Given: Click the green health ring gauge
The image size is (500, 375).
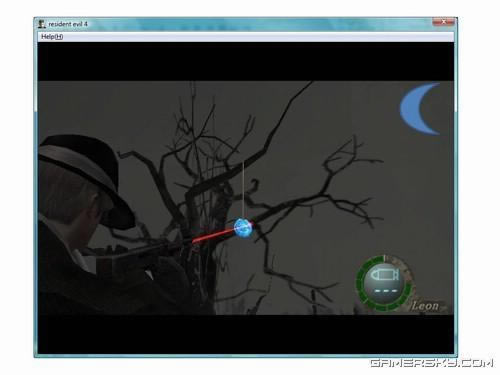Looking at the screenshot, I should click(384, 284).
